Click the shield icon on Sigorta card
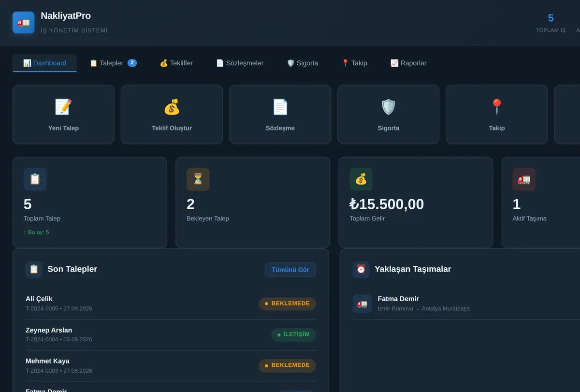The height and width of the screenshot is (392, 580). (389, 107)
